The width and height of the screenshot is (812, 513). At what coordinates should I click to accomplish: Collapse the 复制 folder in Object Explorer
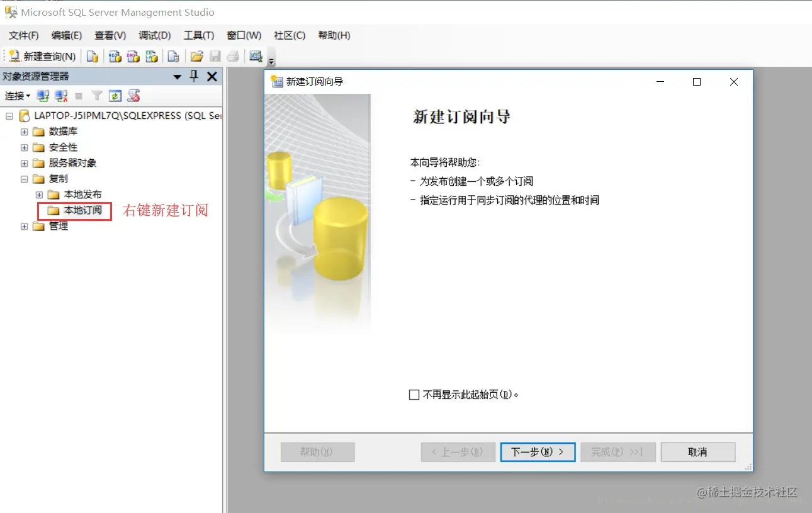pyautogui.click(x=23, y=179)
